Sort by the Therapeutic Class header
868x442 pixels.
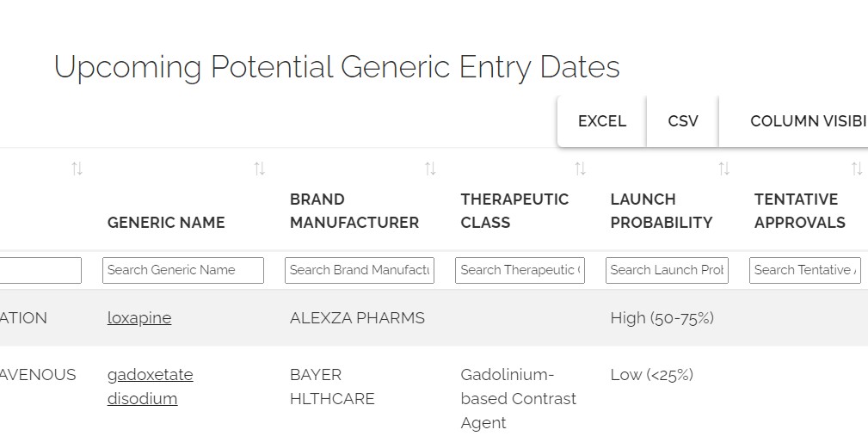[x=514, y=211]
